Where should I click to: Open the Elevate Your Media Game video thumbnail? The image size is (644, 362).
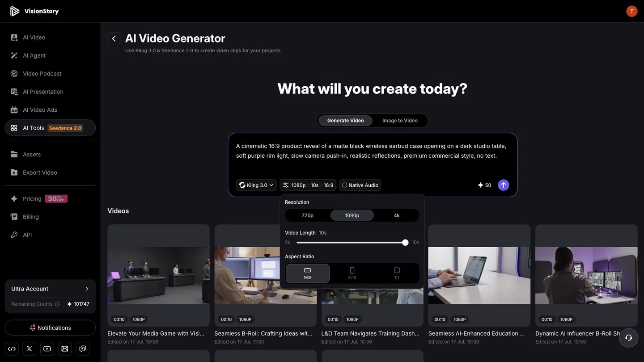(158, 275)
